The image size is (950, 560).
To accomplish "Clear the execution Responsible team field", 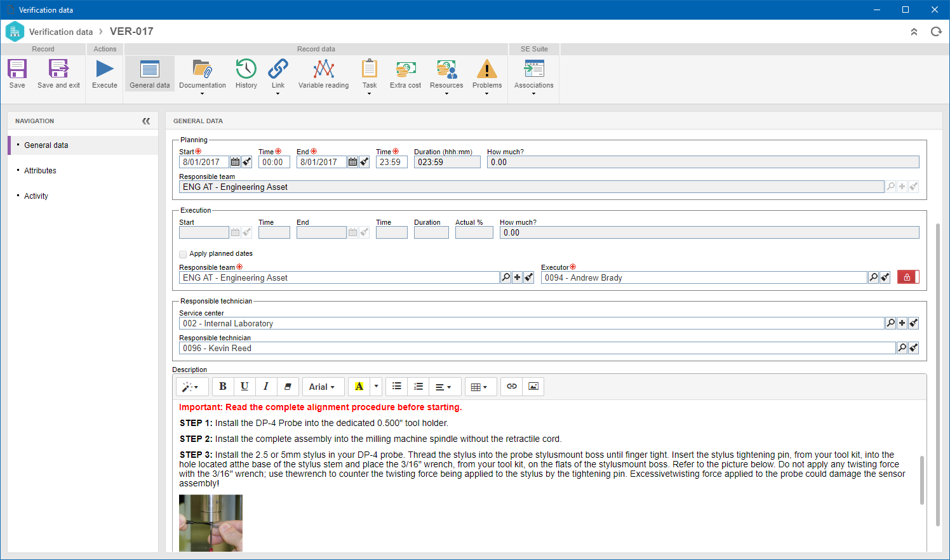I will [529, 277].
